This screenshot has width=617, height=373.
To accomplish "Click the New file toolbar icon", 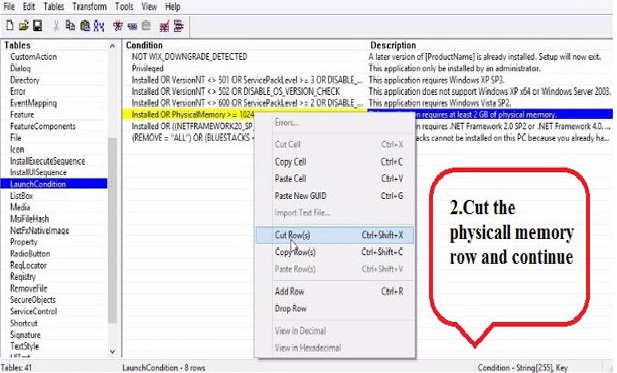I will [x=10, y=26].
